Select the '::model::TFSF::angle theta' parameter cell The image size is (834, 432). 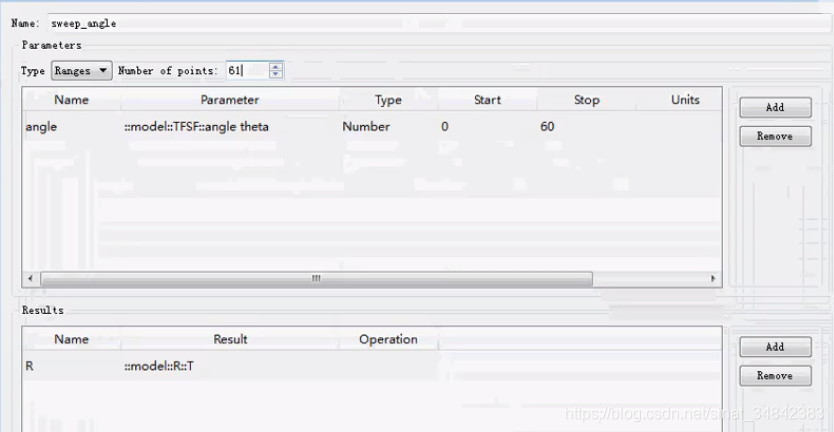click(x=230, y=127)
